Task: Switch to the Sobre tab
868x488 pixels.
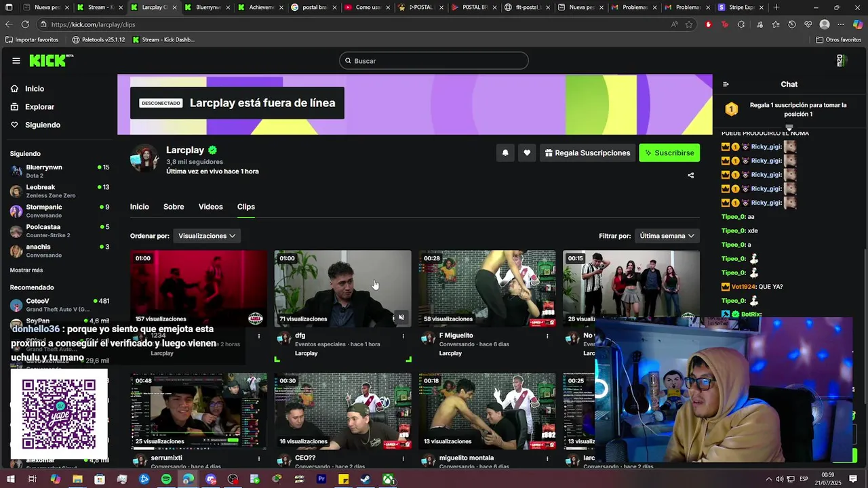Action: pos(174,207)
